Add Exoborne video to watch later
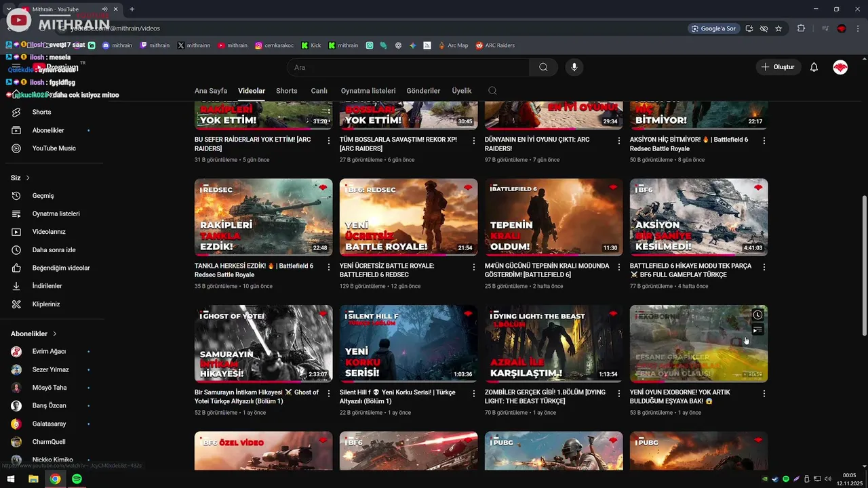 tap(757, 315)
